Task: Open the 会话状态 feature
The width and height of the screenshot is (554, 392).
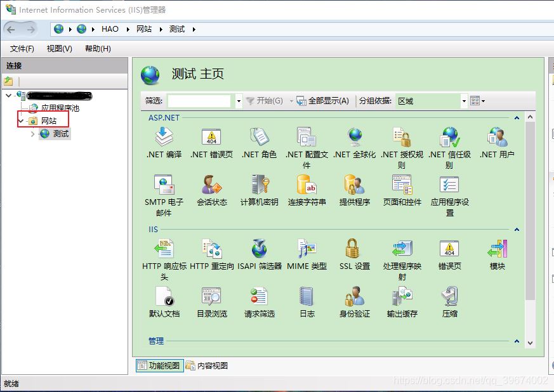Action: click(x=211, y=190)
